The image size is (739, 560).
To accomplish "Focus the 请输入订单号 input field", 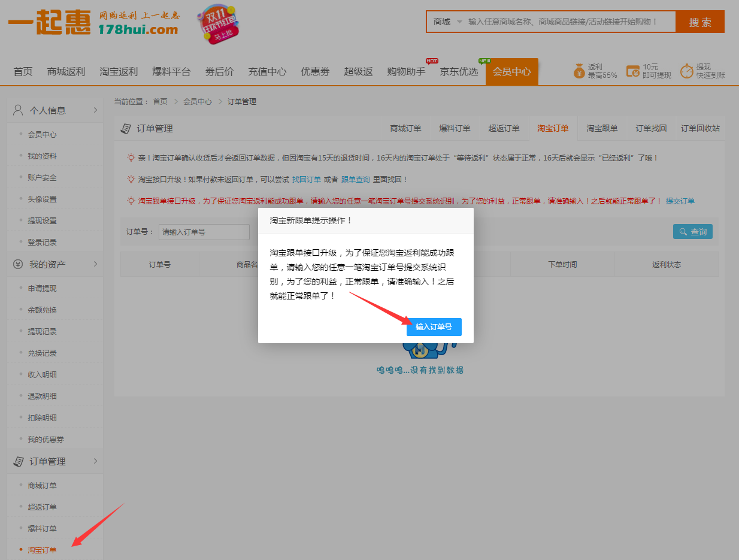I will tap(204, 232).
